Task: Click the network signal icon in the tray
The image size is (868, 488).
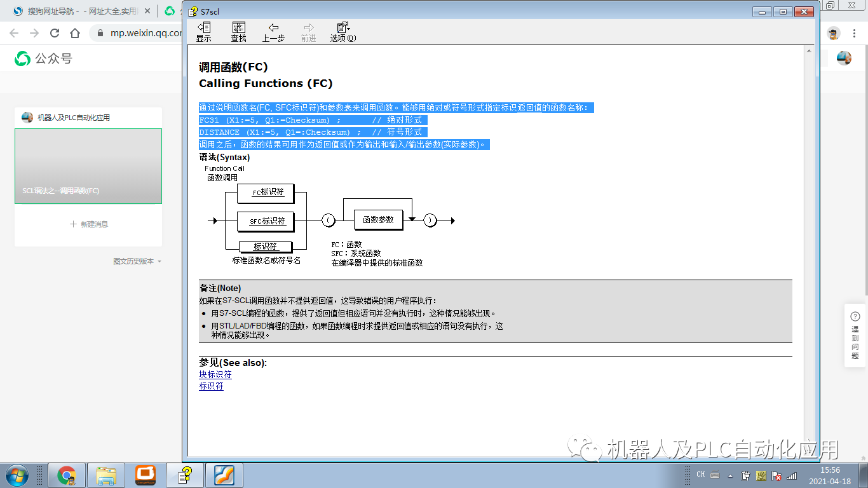Action: pos(790,475)
